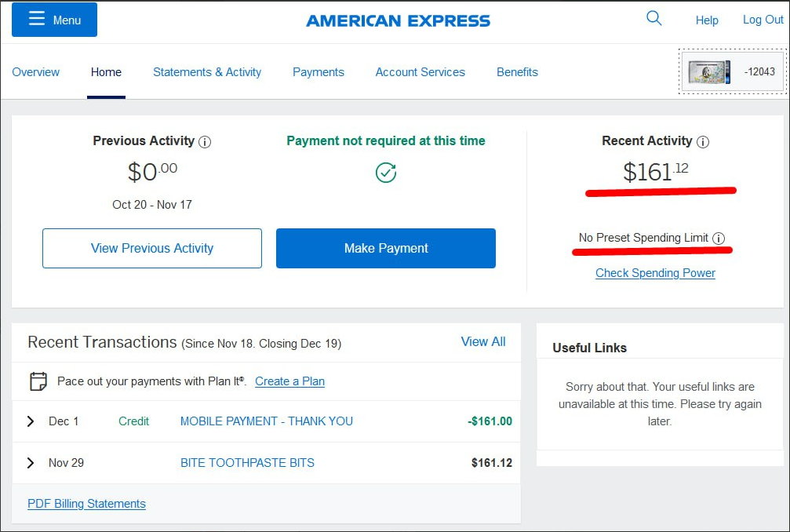Select the card thumbnail ending 12043
This screenshot has width=790, height=532.
tap(733, 71)
